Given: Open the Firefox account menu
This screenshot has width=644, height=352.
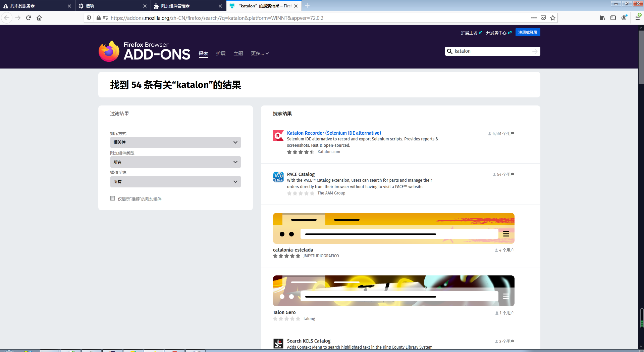Looking at the screenshot, I should point(624,18).
